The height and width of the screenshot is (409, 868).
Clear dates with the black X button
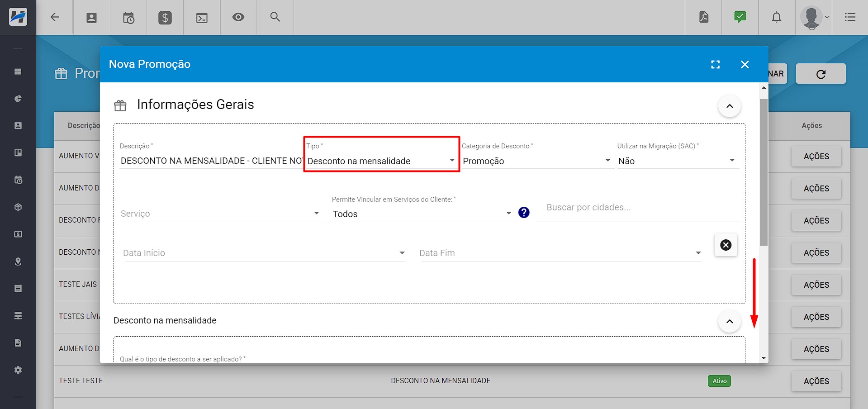pos(726,245)
